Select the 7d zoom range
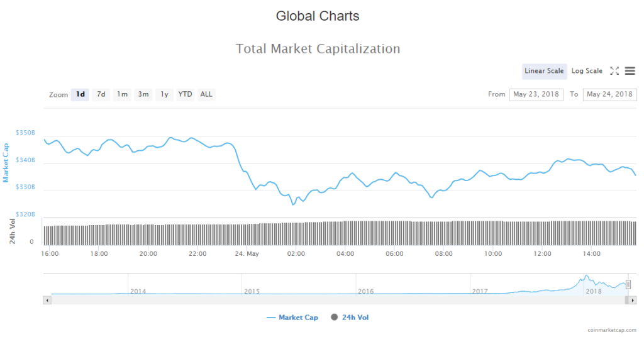The height and width of the screenshot is (337, 644). pyautogui.click(x=101, y=94)
